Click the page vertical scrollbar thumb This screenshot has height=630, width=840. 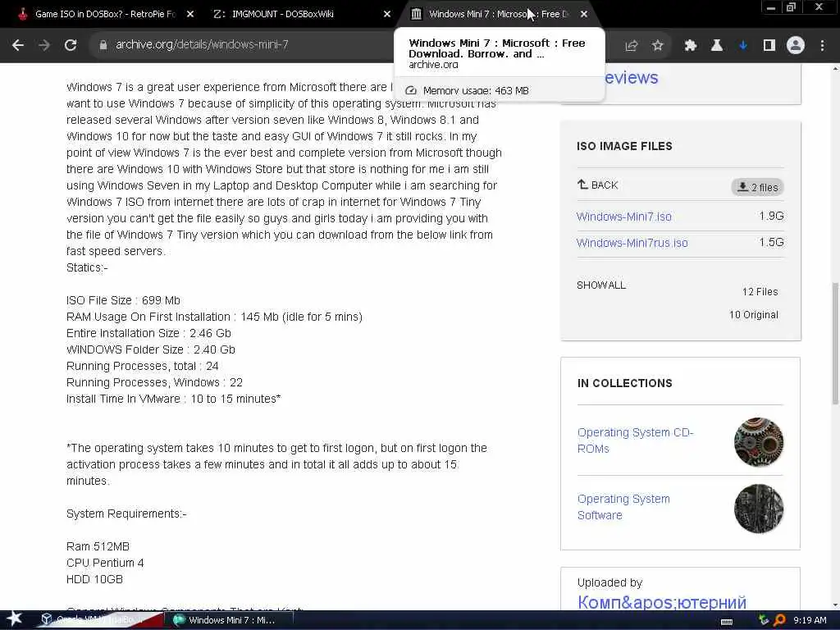(835, 343)
